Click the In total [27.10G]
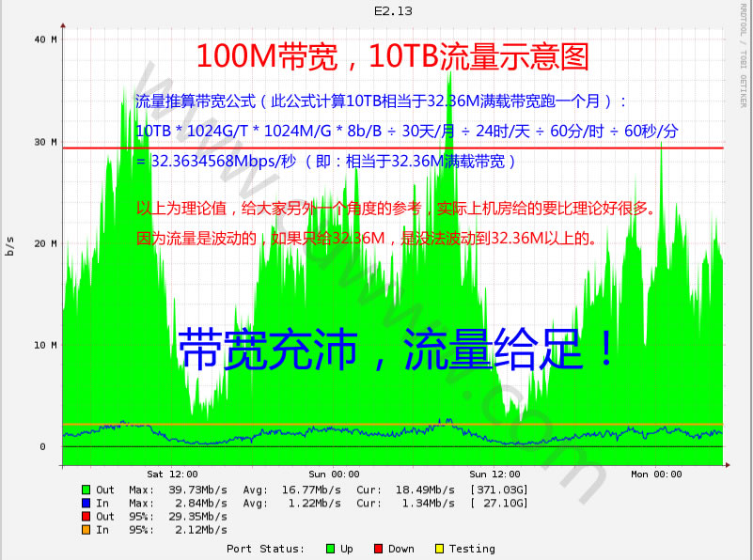 [498, 504]
